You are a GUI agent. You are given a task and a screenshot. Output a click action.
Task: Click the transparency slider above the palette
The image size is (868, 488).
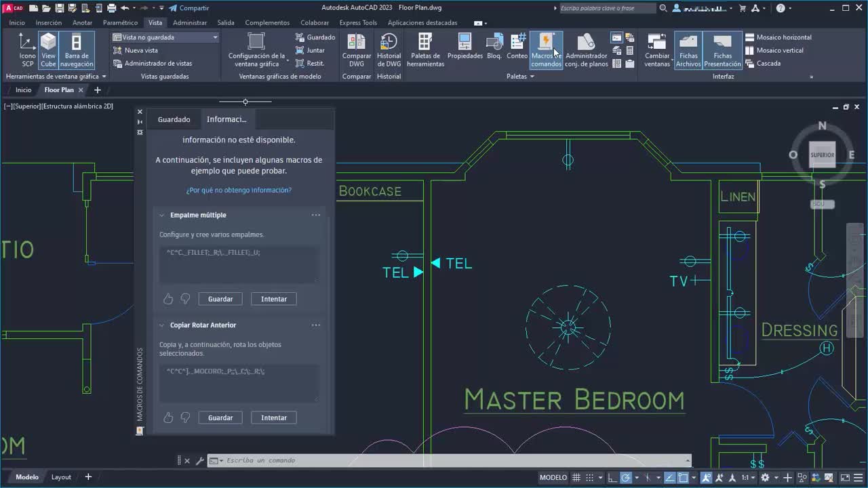click(245, 102)
